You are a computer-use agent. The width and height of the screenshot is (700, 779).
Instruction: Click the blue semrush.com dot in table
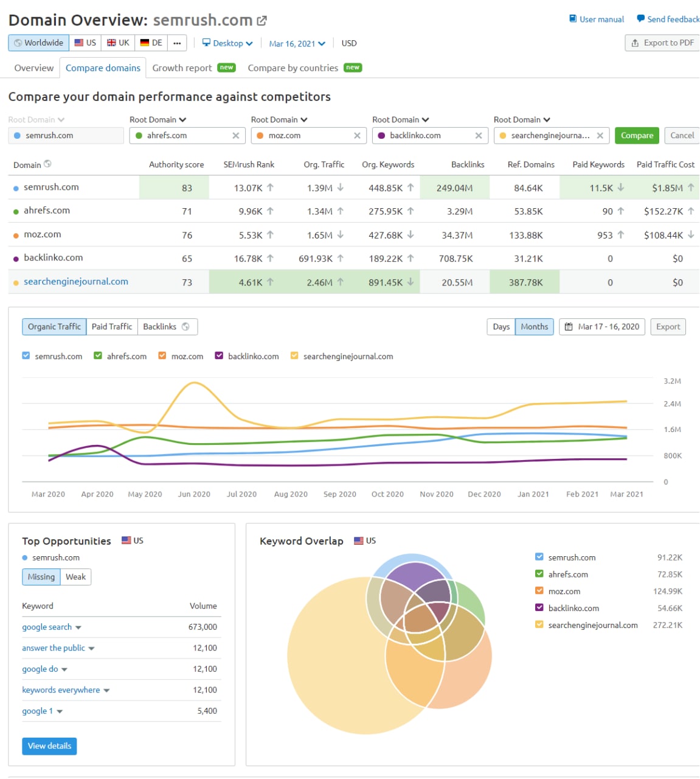(x=16, y=189)
